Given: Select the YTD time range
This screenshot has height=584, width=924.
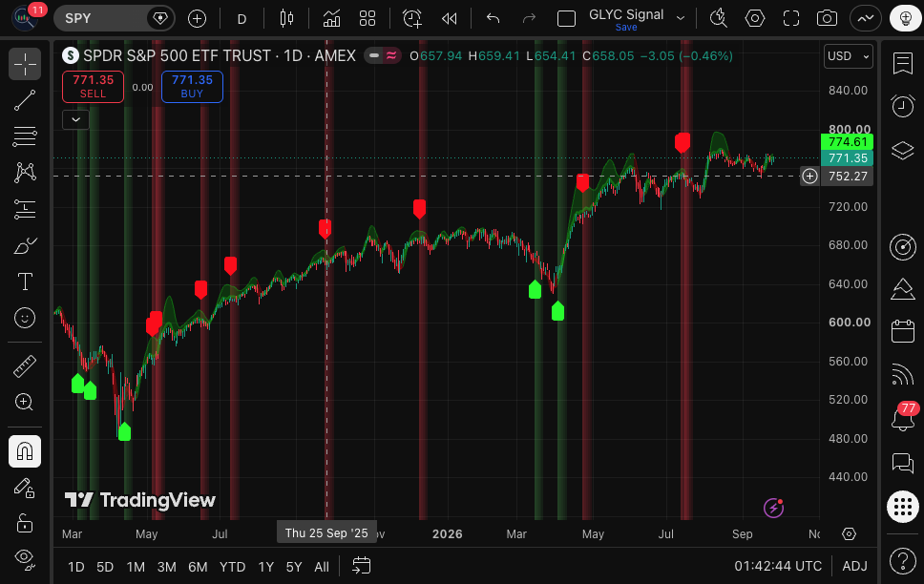Looking at the screenshot, I should tap(232, 567).
